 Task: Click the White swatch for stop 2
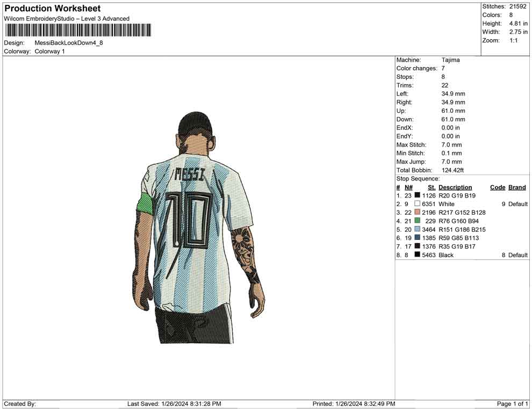(418, 203)
